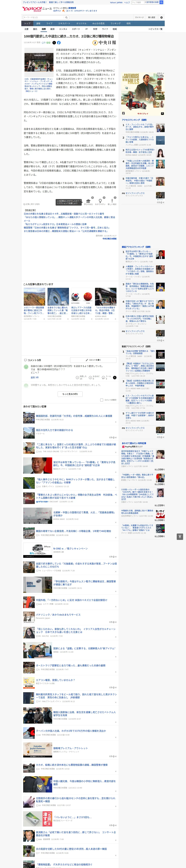React with わかりやすい lightbulb icon
The height and width of the screenshot is (868, 186).
pos(100,201)
